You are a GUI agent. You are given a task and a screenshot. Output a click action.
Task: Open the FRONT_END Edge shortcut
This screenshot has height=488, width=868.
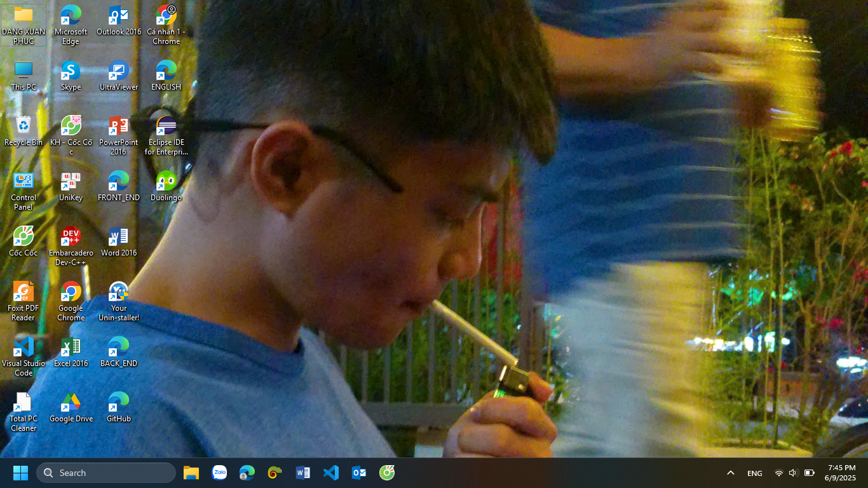point(119,187)
